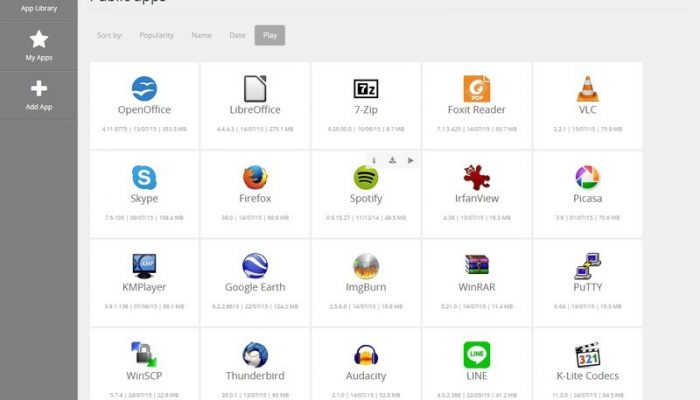Viewport: 700px width, 400px height.
Task: Select the 7-Zip app icon
Action: point(366,89)
